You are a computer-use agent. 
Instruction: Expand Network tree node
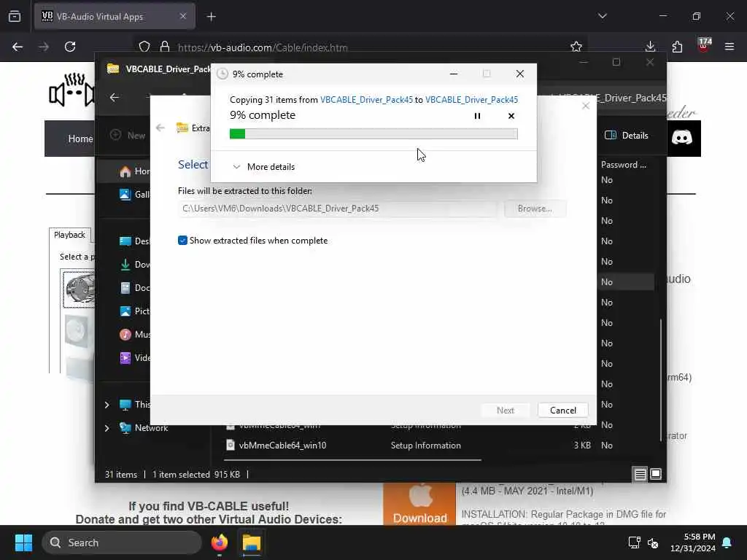pos(107,428)
